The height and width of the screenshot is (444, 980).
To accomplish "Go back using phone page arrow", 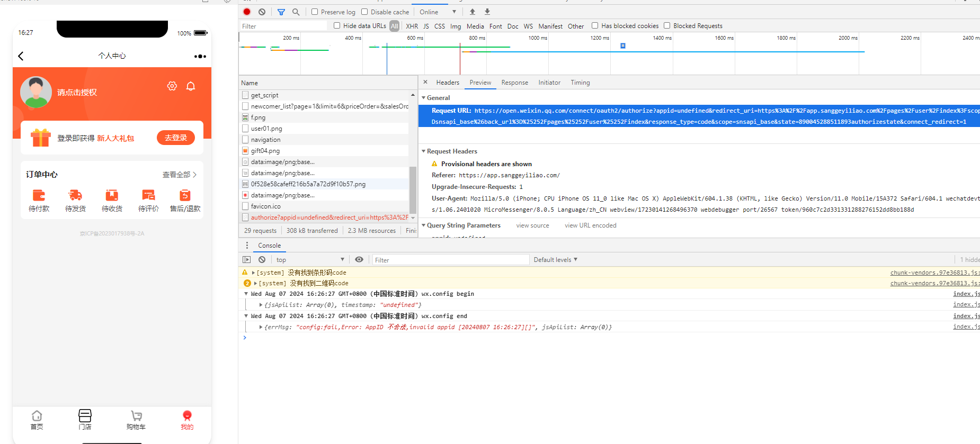I will tap(21, 56).
